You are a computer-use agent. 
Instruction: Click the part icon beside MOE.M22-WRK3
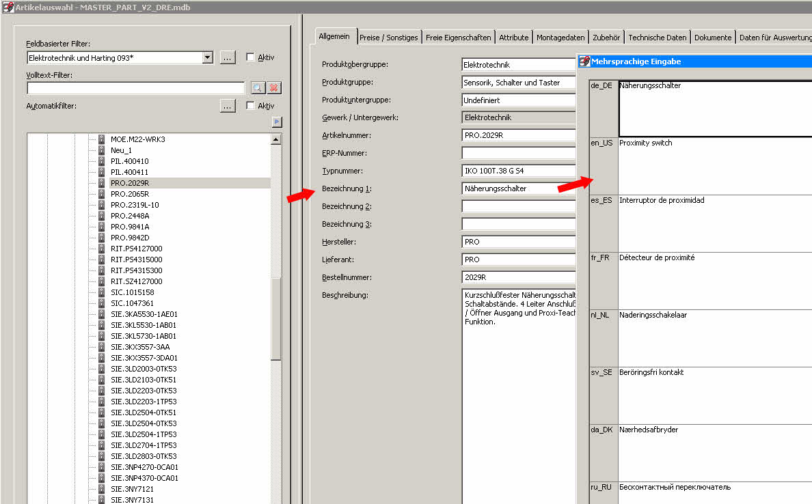[x=102, y=139]
